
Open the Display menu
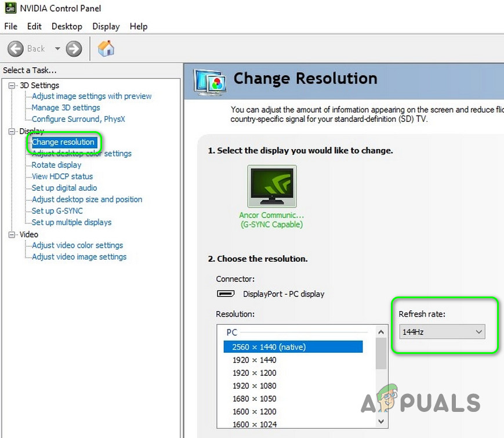coord(106,26)
